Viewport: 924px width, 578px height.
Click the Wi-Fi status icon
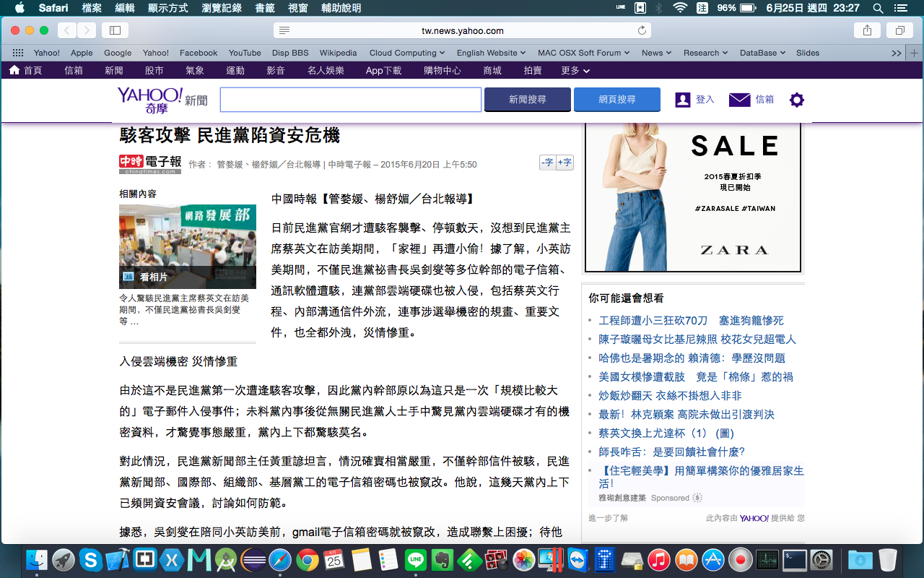click(679, 8)
